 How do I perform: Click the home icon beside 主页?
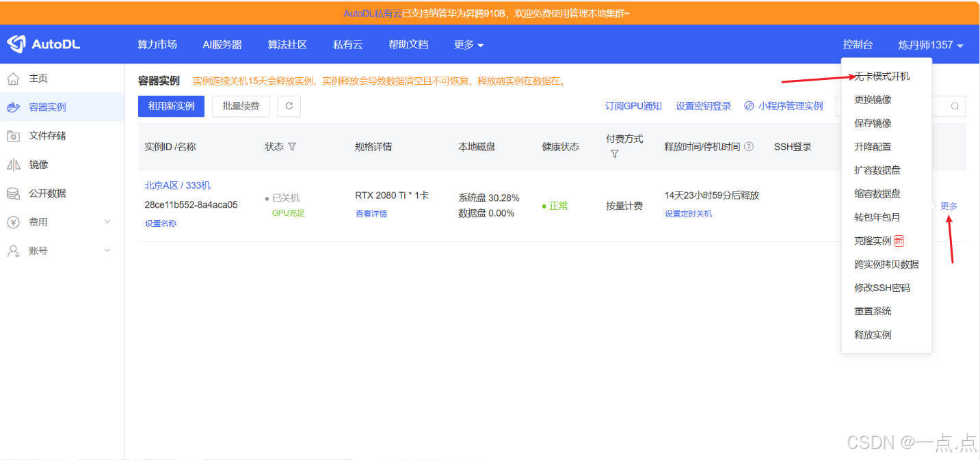(x=13, y=79)
